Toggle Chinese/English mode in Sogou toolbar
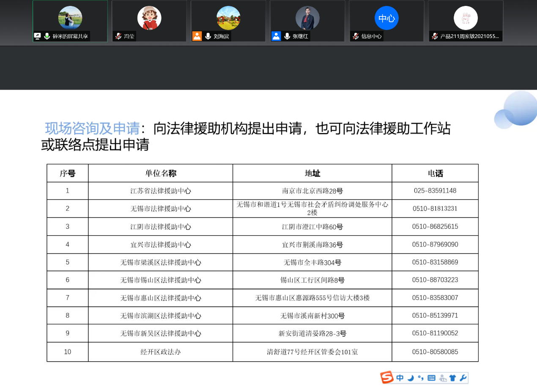Viewport: 537px width, 392px height. [400, 378]
